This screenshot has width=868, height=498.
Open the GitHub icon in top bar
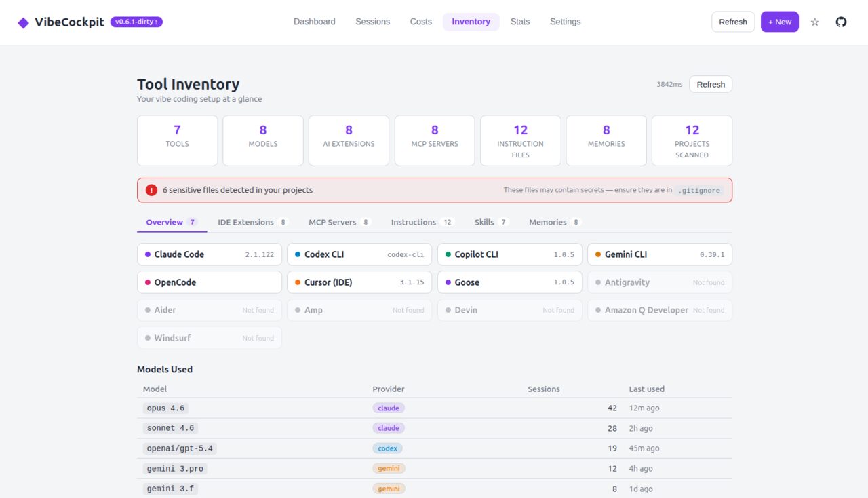(x=841, y=22)
